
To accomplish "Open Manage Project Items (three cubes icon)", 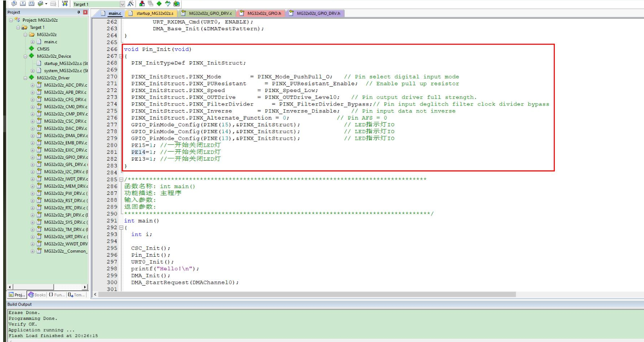I will coord(142,4).
